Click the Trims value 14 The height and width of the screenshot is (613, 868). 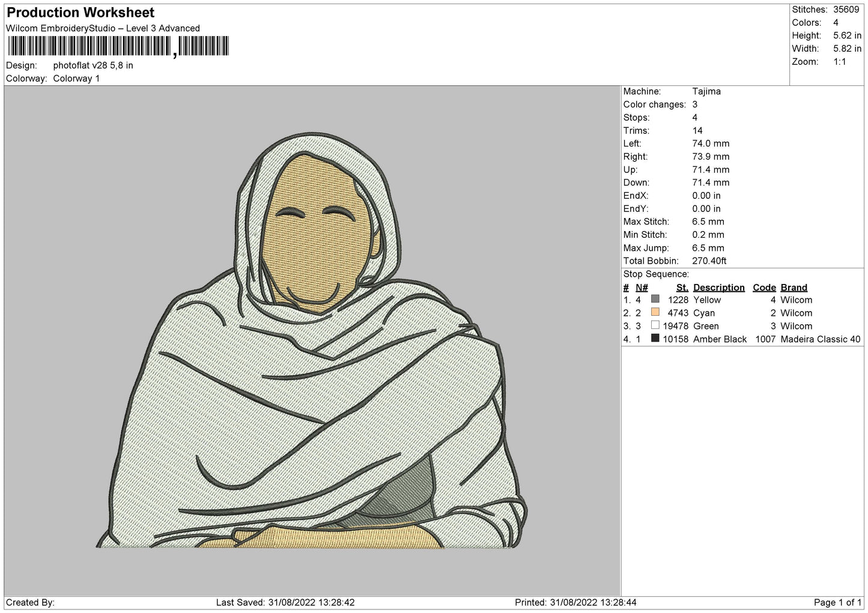tap(697, 130)
